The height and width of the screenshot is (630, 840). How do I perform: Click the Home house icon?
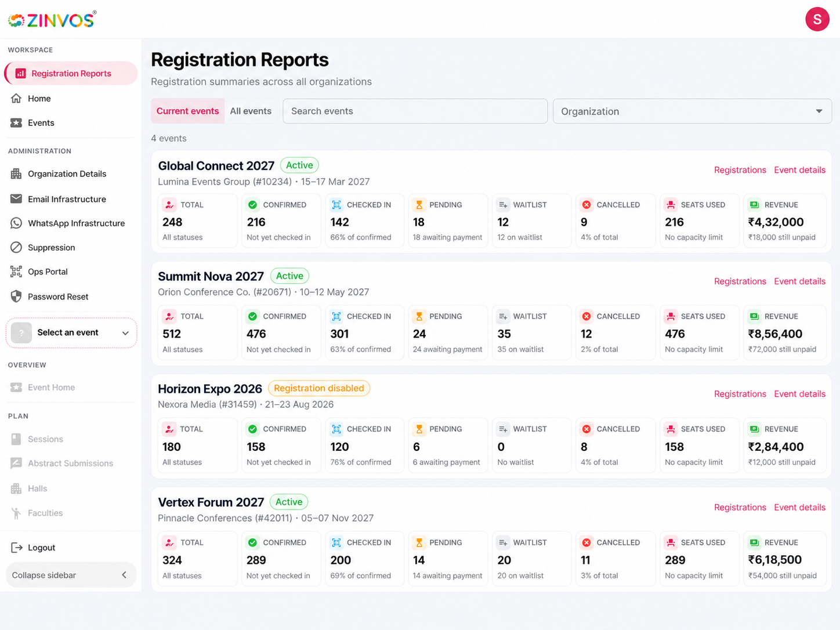click(x=16, y=99)
